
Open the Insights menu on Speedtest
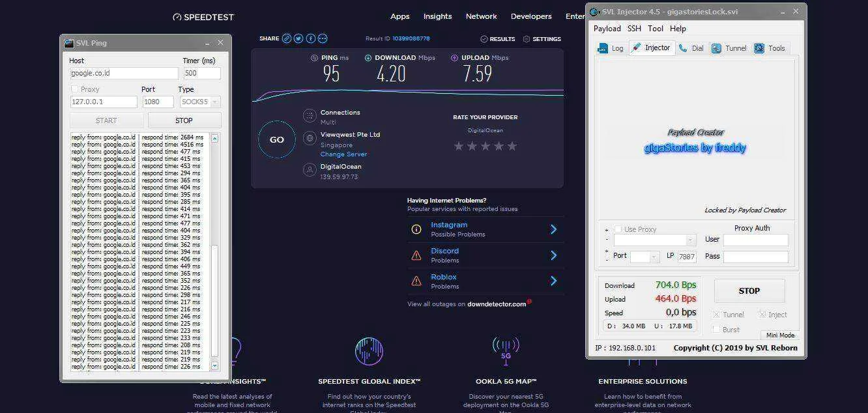[438, 16]
